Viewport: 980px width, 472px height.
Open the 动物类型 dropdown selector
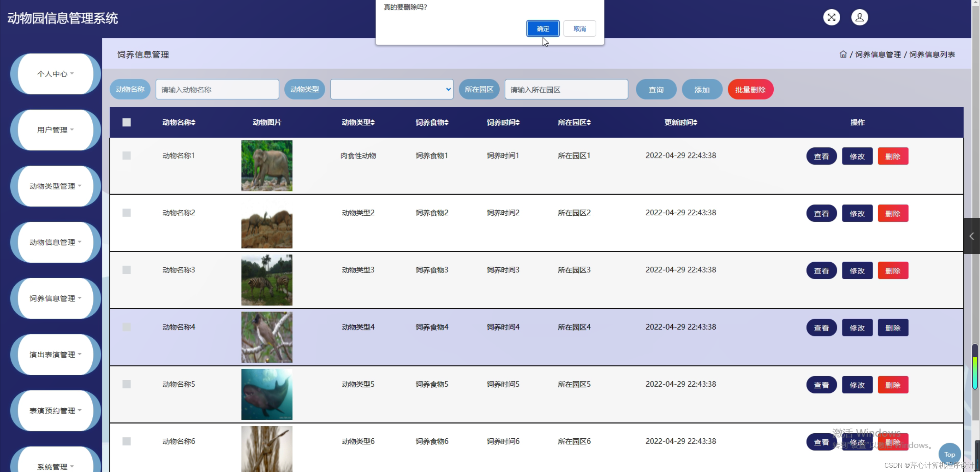391,89
